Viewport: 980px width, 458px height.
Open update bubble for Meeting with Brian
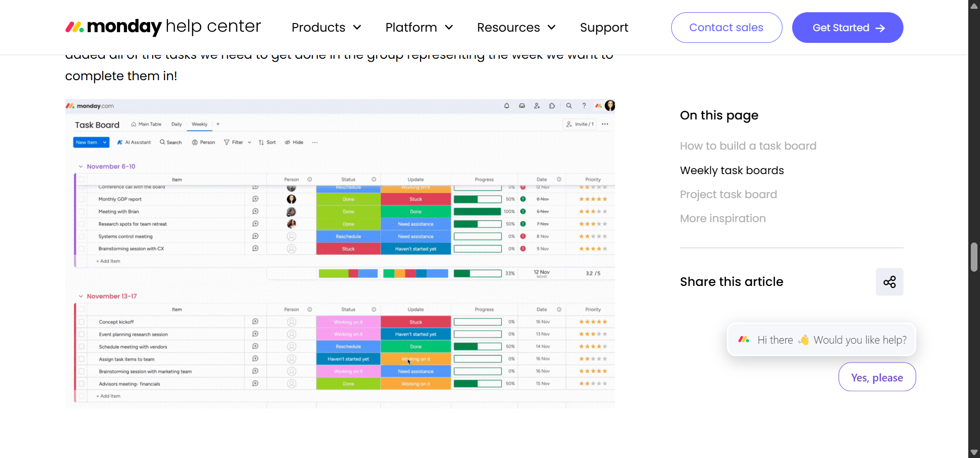[x=255, y=211]
